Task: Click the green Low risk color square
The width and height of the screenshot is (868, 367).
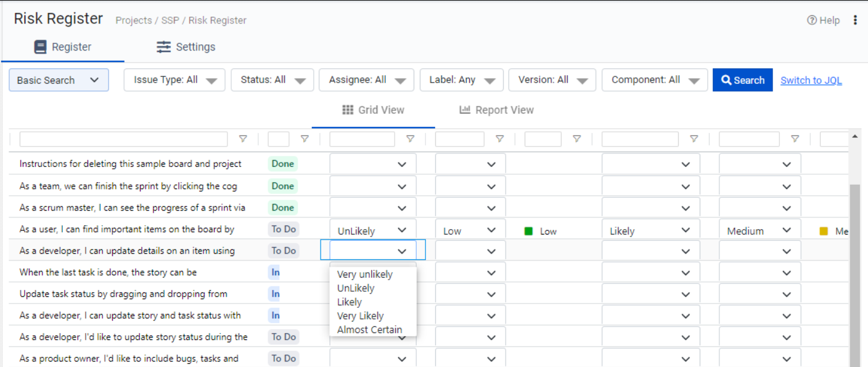Action: tap(528, 232)
